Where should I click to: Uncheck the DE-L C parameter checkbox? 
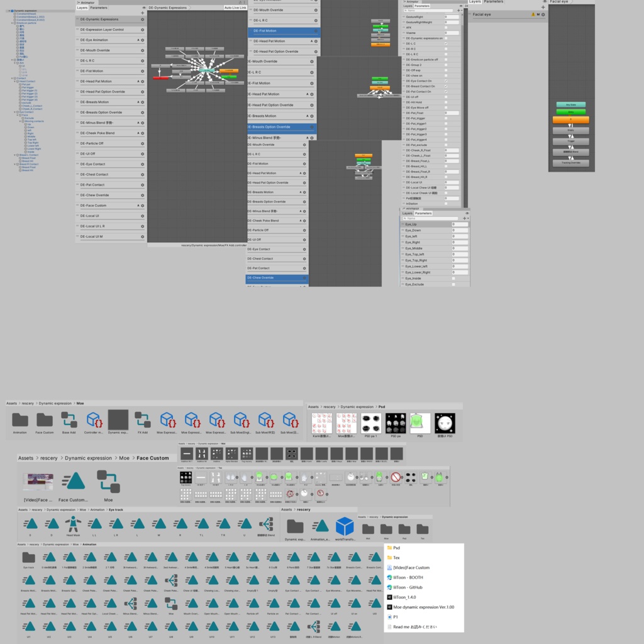(446, 43)
